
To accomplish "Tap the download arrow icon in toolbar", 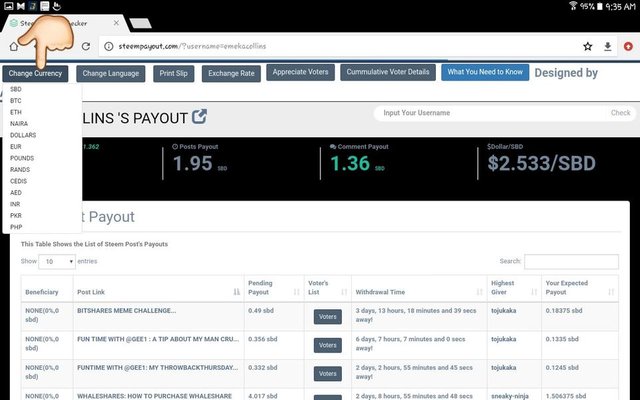I will (608, 47).
